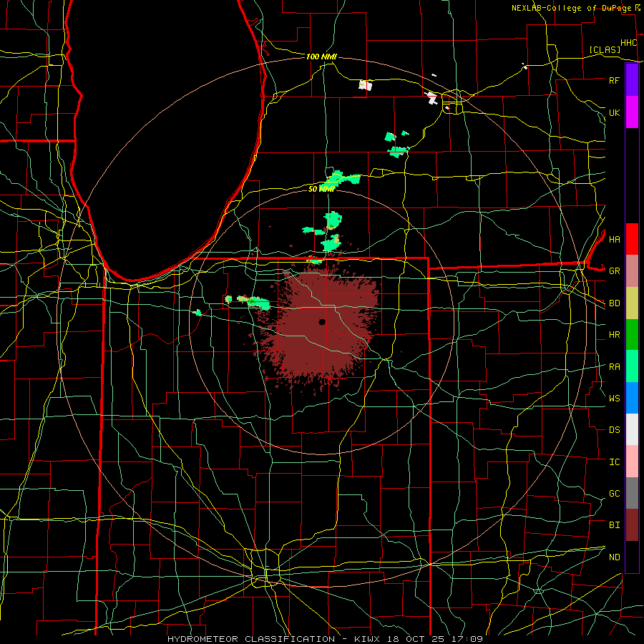This screenshot has height=644, width=644.
Task: Click the 'RA' legend label
Action: click(614, 367)
